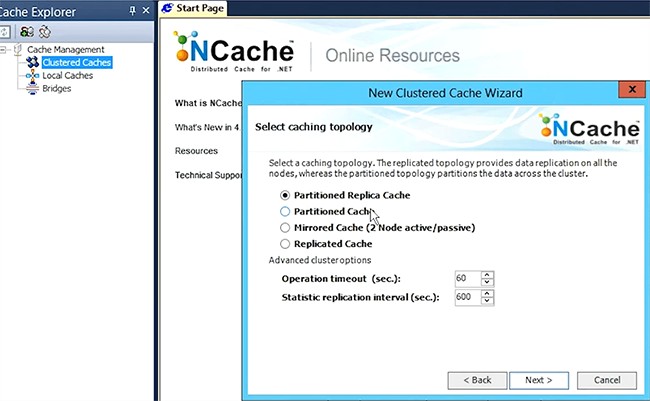Increase Operation timeout with up arrow

pos(487,275)
